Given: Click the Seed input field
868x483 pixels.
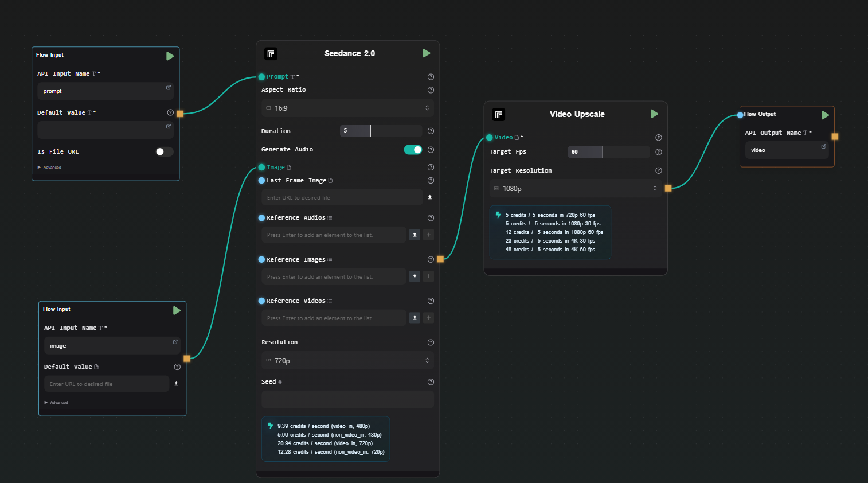Looking at the screenshot, I should click(347, 399).
